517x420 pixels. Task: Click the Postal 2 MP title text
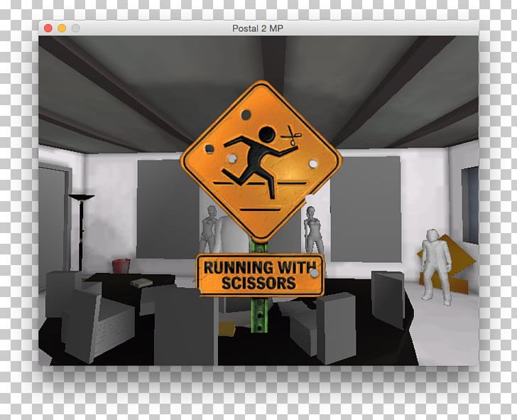258,28
